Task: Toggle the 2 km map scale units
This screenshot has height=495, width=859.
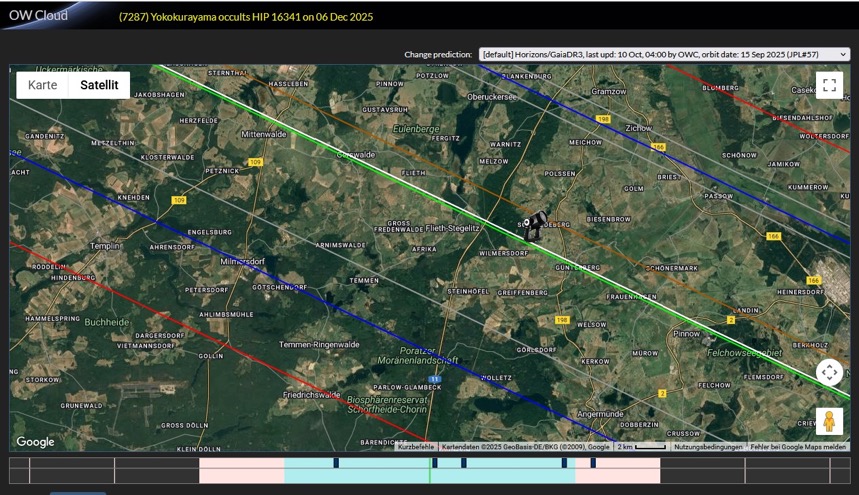Action: click(640, 447)
